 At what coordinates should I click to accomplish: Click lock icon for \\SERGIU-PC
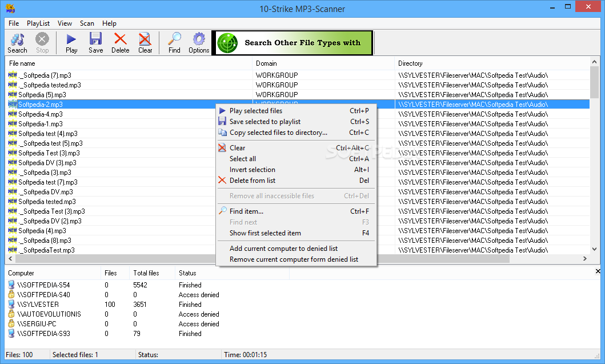[11, 323]
